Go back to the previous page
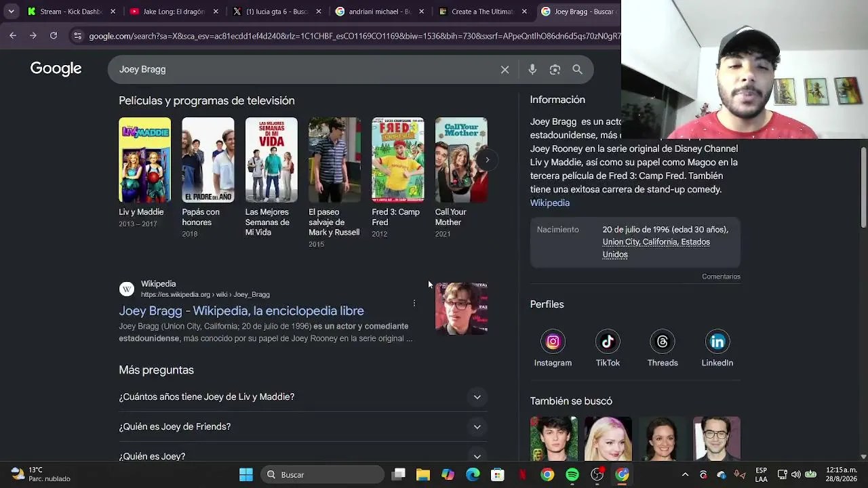The height and width of the screenshot is (488, 868). point(13,35)
